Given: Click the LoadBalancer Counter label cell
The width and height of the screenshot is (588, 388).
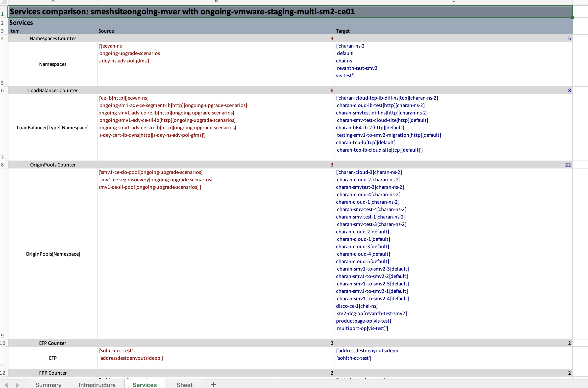Looking at the screenshot, I should [53, 90].
